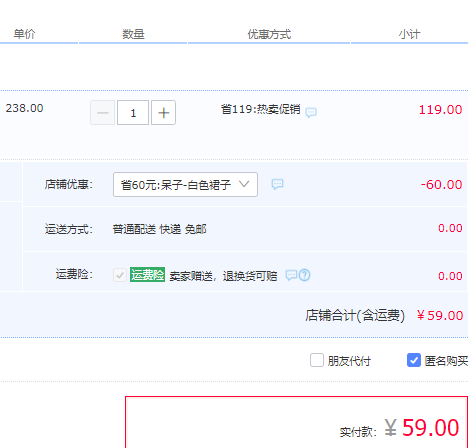471x448 pixels.
Task: Decrease quantity with the minus button
Action: click(x=103, y=113)
